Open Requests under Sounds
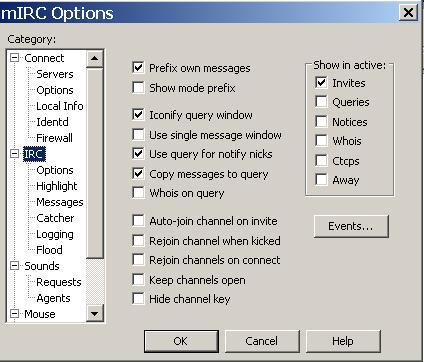This screenshot has height=362, width=424. pos(59,282)
